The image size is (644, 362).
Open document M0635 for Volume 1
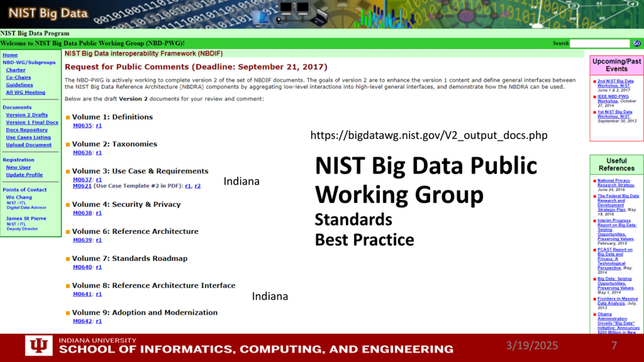tap(83, 125)
